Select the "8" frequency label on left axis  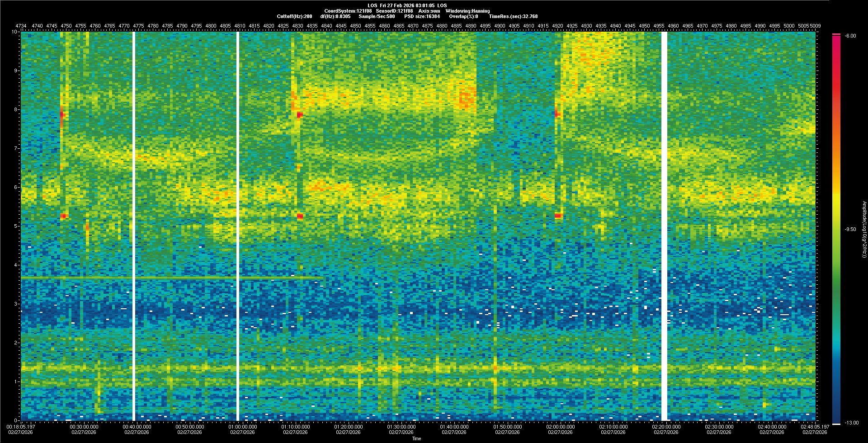[16, 109]
